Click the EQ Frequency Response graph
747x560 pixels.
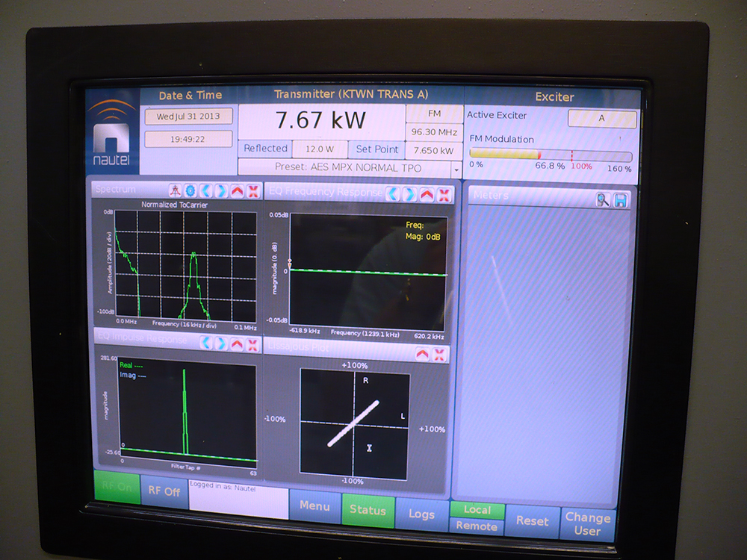pyautogui.click(x=368, y=272)
